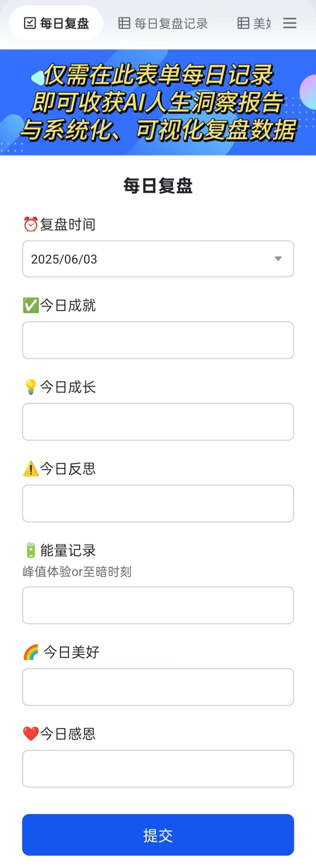Image resolution: width=316 pixels, height=868 pixels.
Task: Submit the form with 提交 button
Action: [158, 835]
